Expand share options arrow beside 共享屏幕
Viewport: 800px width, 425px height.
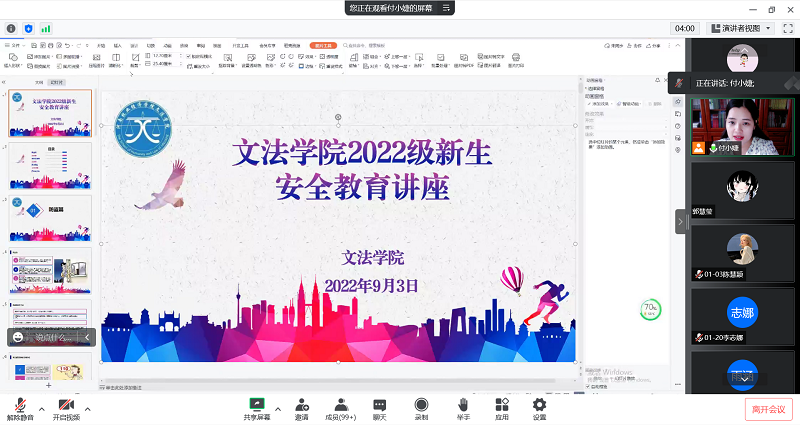tap(277, 408)
